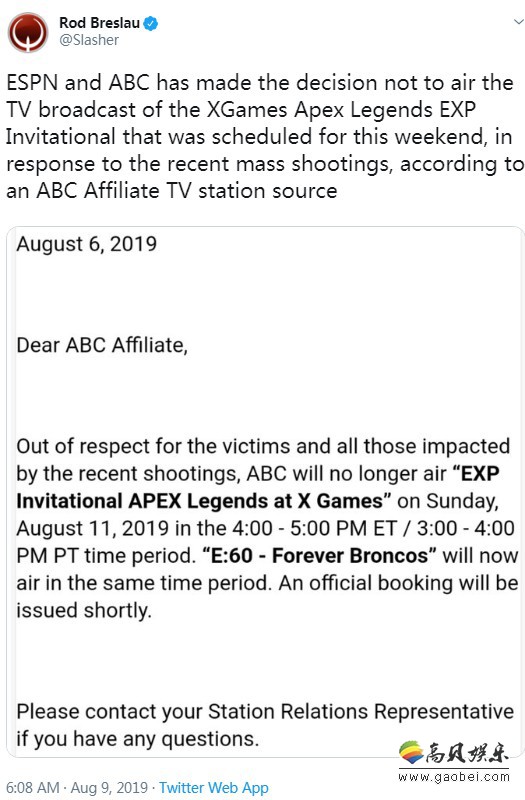Click the 'Aug 9, 2019' tweet date
The image size is (525, 800).
point(109,788)
